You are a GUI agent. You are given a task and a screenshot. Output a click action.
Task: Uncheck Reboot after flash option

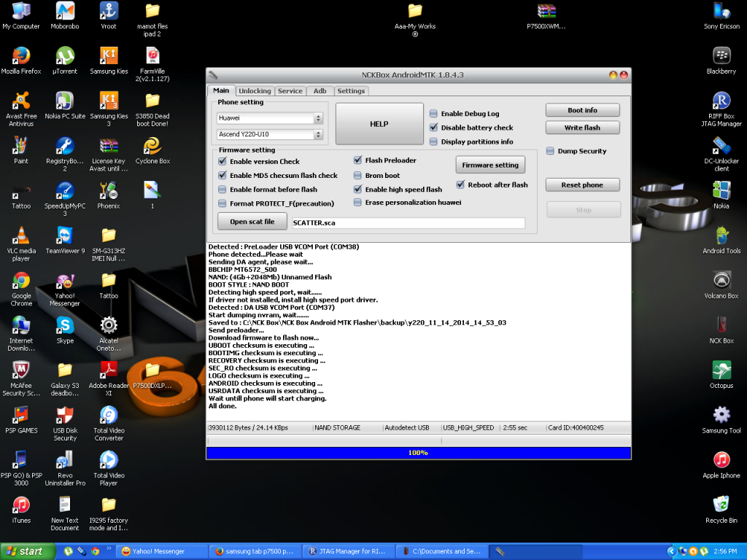(461, 184)
